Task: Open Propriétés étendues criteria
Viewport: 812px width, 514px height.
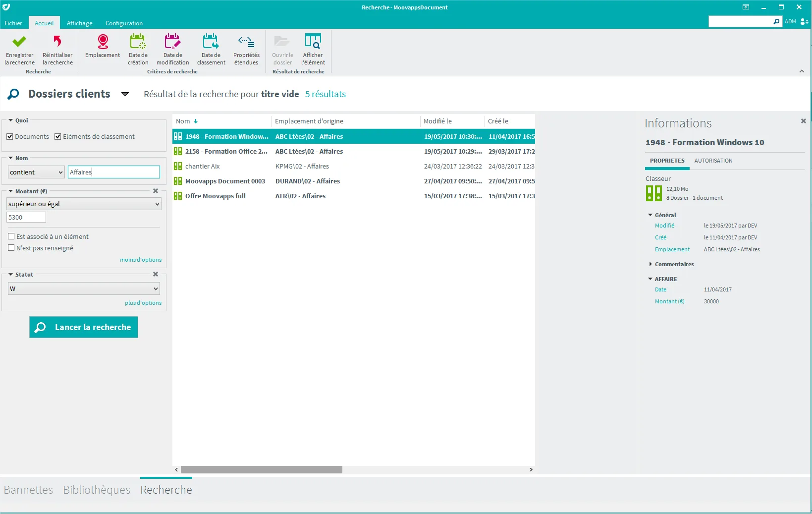Action: [x=246, y=50]
